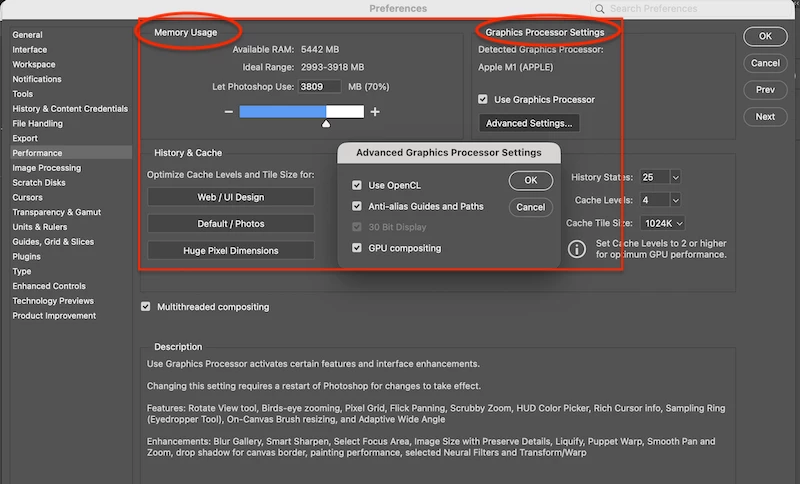Toggle Use OpenCL checkbox
Screen dimensions: 800x484
coord(357,185)
